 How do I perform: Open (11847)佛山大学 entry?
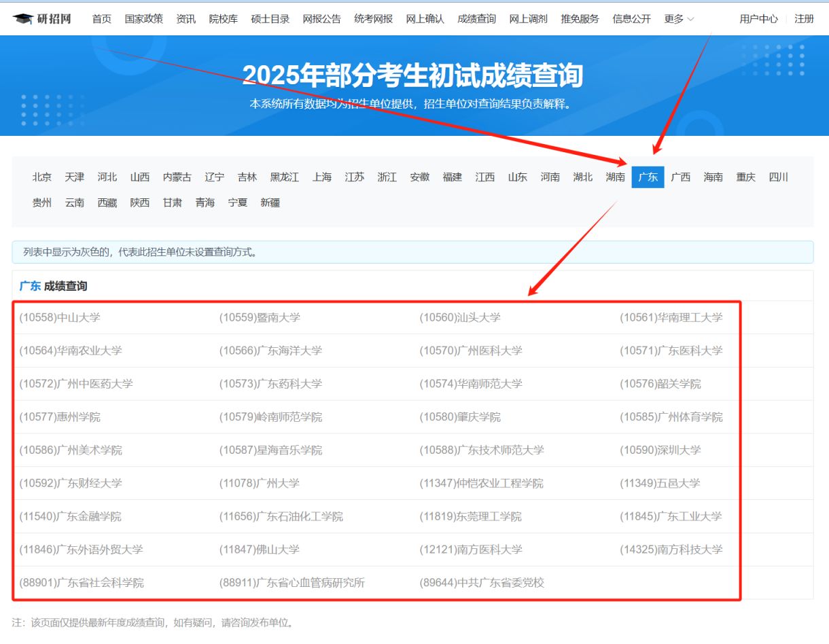coord(260,550)
